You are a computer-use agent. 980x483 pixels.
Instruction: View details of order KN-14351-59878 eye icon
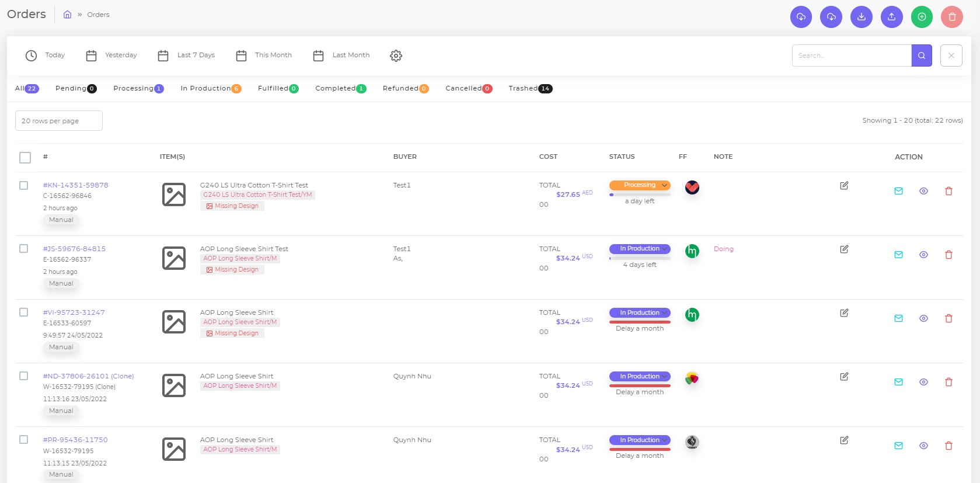pyautogui.click(x=924, y=191)
